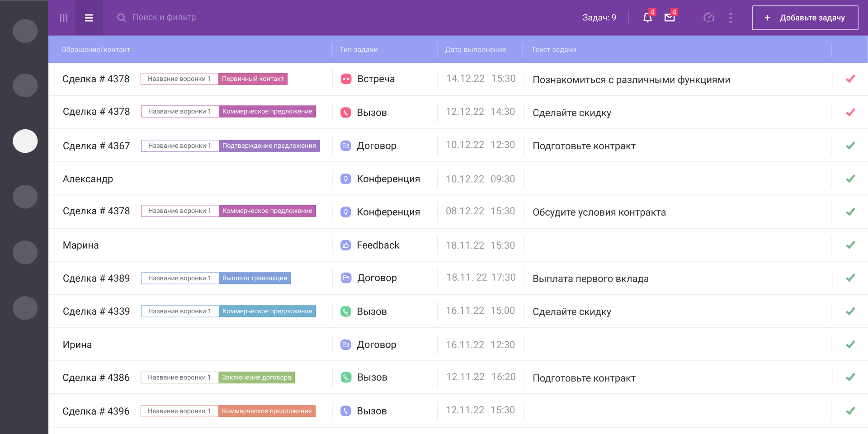Switch to the kanban column view icon
This screenshot has height=434, width=868.
(x=64, y=18)
